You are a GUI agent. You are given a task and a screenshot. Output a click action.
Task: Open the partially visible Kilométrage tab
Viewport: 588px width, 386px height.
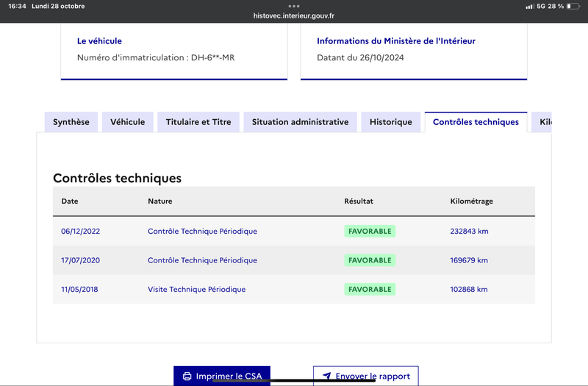(542, 122)
